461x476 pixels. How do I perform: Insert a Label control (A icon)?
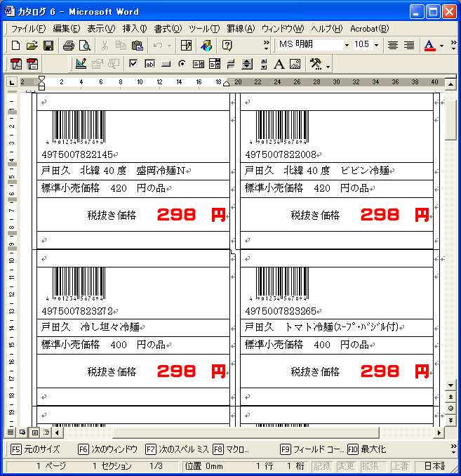click(x=279, y=64)
